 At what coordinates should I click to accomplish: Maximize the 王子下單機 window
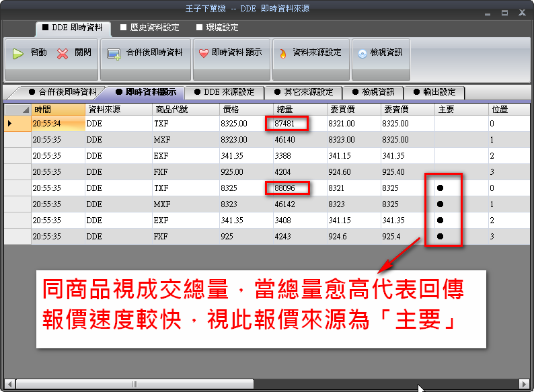504,13
